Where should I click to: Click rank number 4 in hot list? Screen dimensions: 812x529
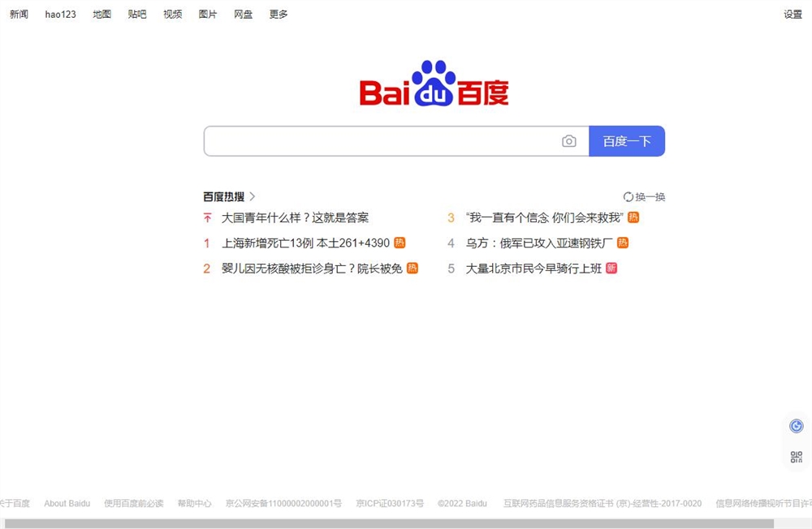(451, 243)
